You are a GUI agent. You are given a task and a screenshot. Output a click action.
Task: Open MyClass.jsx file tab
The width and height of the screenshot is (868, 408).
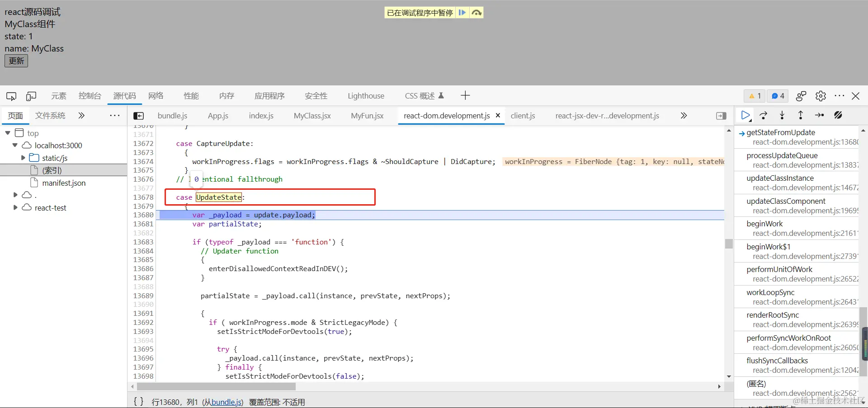pyautogui.click(x=312, y=116)
